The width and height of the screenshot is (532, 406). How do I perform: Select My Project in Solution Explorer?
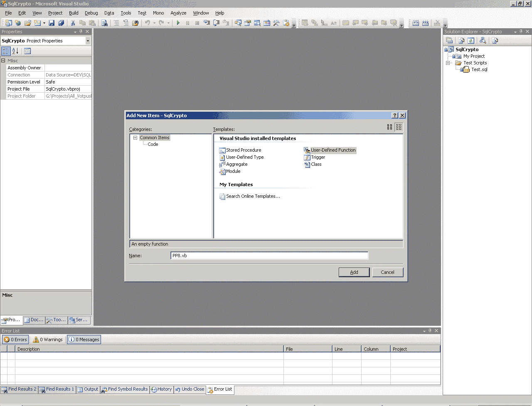pos(474,57)
